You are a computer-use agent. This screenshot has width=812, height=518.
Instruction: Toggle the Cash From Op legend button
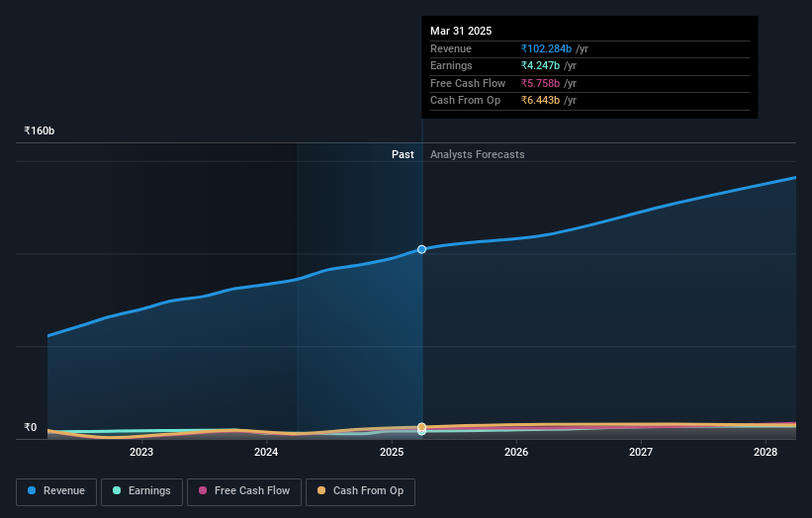coord(360,491)
